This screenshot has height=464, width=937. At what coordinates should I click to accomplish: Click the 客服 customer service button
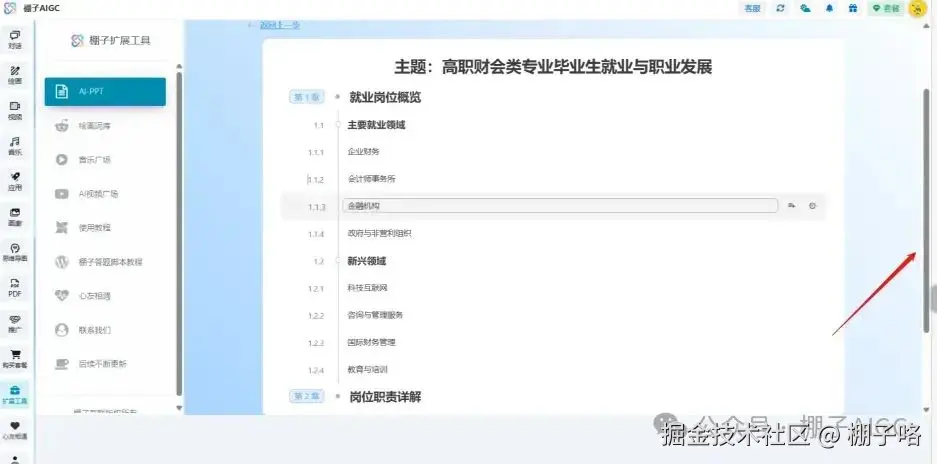(x=752, y=8)
